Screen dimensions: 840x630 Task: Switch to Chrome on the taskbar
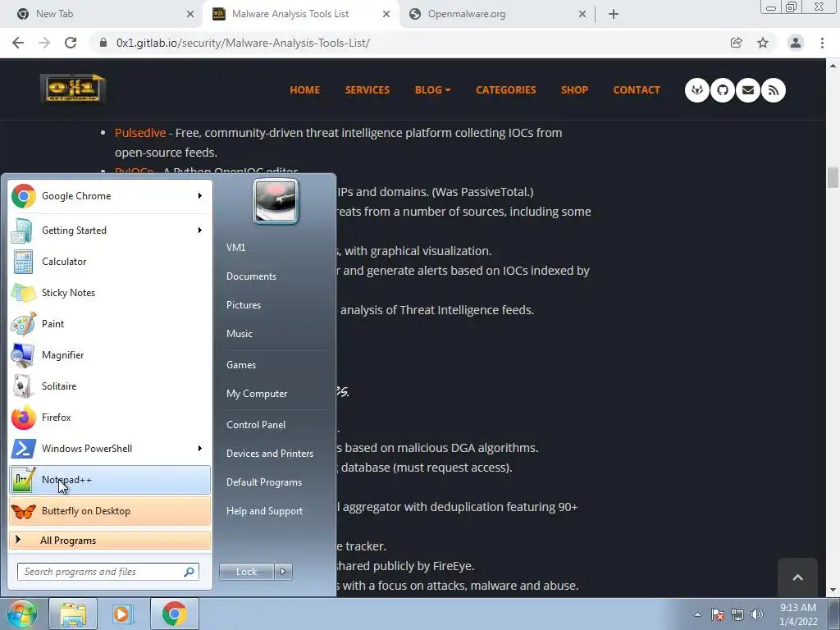coord(175,614)
